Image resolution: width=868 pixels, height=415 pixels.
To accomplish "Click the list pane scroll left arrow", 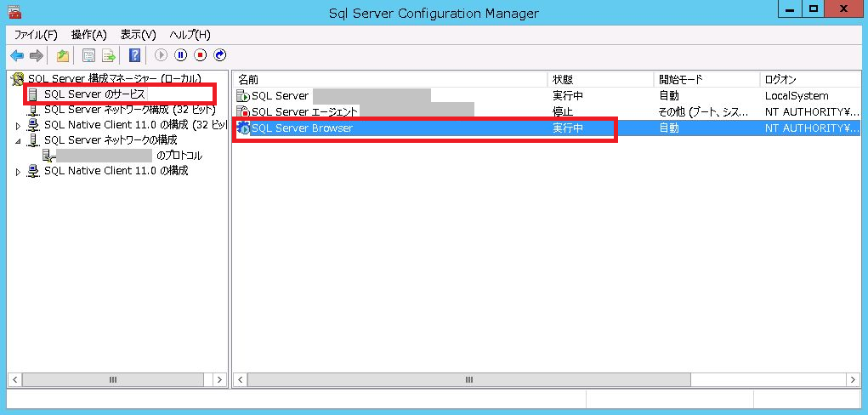I will point(241,379).
